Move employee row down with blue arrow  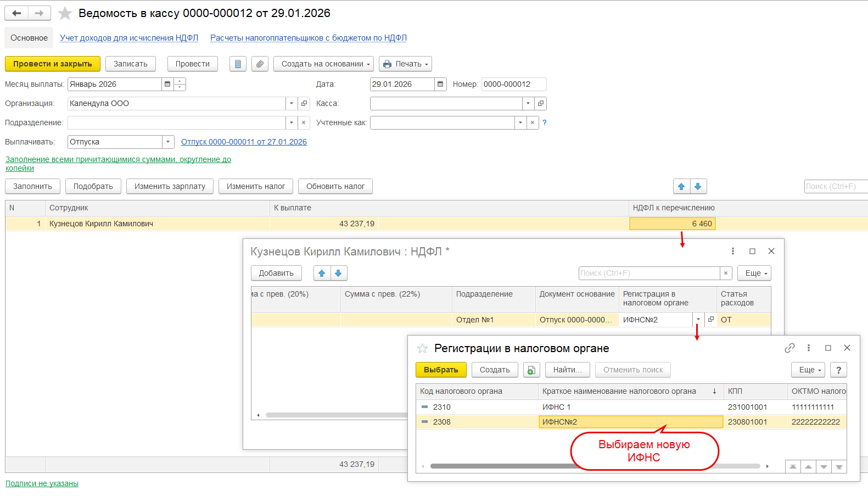(x=698, y=187)
